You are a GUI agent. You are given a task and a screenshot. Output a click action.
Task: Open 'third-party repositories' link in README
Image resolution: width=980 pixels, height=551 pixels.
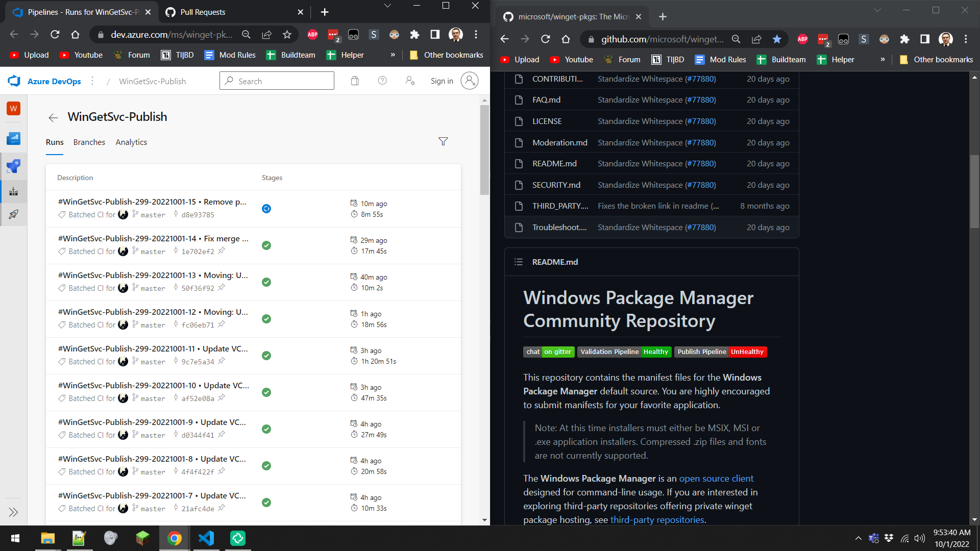point(657,520)
